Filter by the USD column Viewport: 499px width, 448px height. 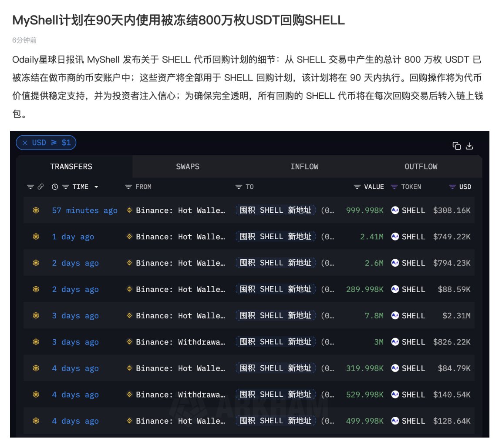pos(452,187)
